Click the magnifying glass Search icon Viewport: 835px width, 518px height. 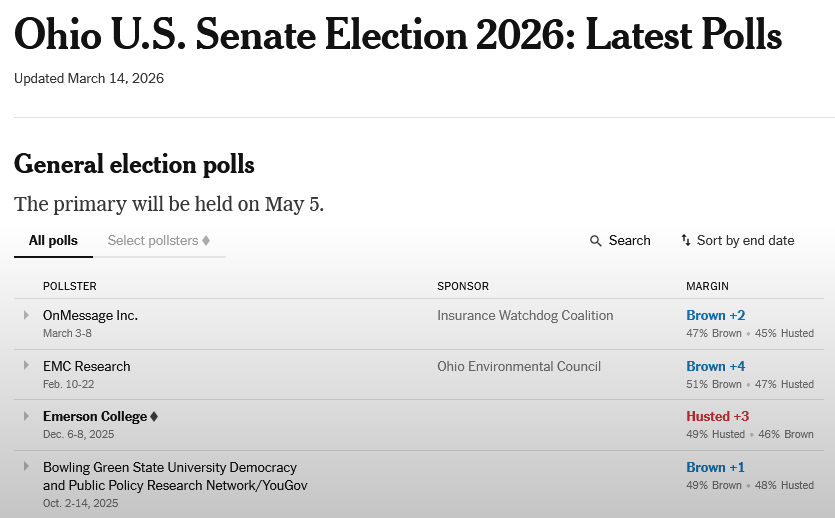[596, 241]
